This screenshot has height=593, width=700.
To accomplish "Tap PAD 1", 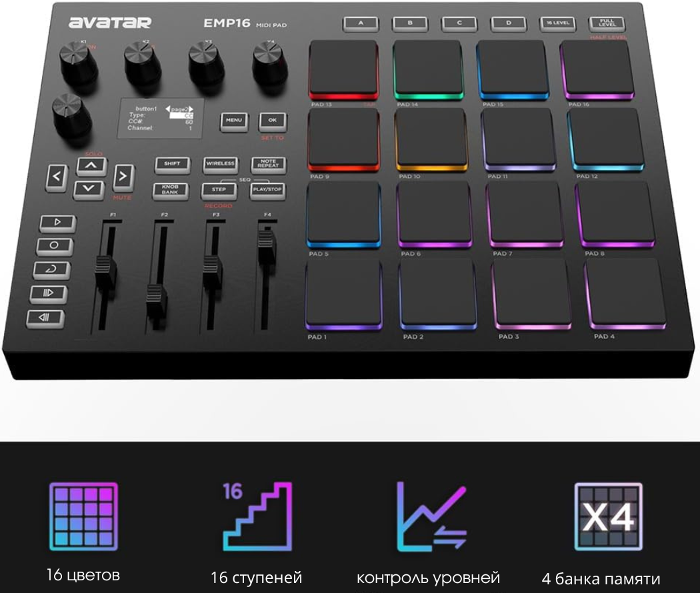I will pos(343,294).
